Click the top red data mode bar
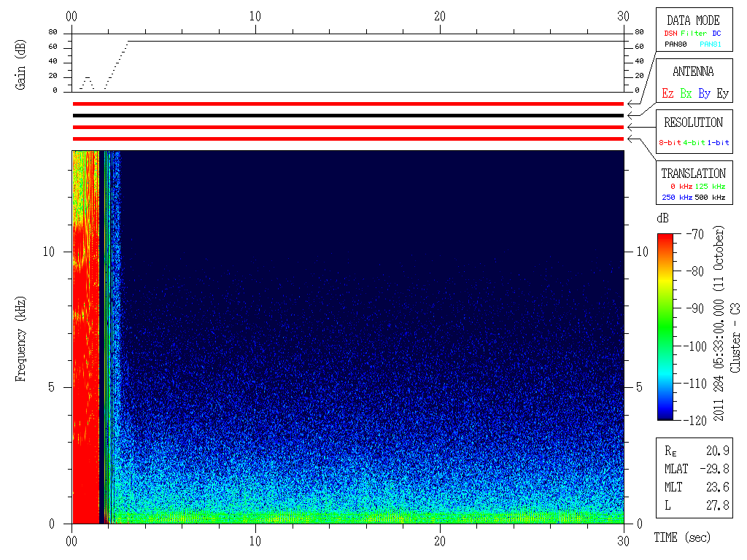 tap(348, 104)
